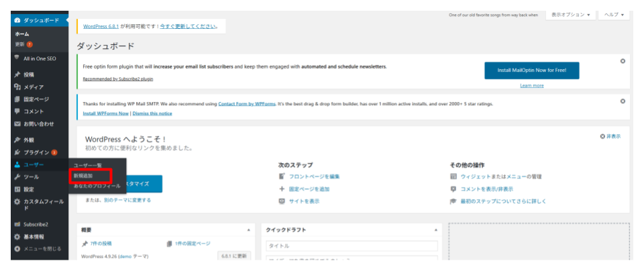Click the Custom Fields (カスタムフィールド) gear icon
This screenshot has width=644, height=269.
(x=17, y=202)
